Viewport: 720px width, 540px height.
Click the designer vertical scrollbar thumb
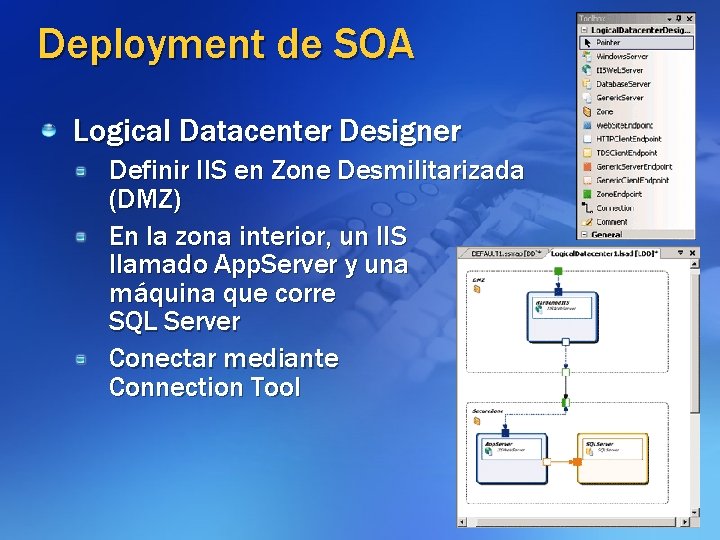tap(694, 342)
